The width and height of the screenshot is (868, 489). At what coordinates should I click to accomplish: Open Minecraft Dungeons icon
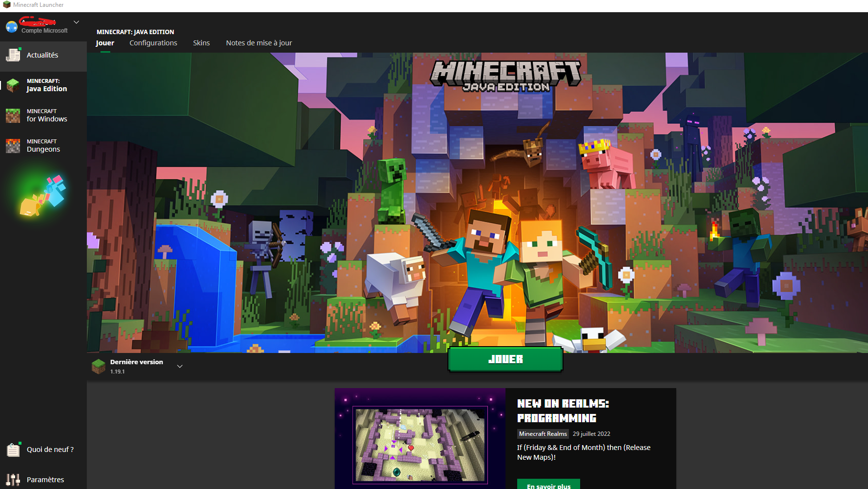pyautogui.click(x=13, y=146)
